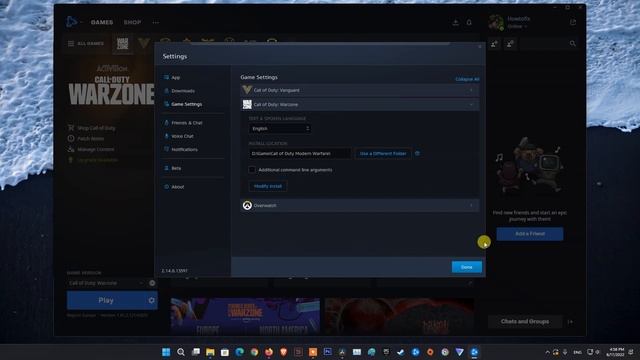Click the Add a Friend button

[530, 234]
